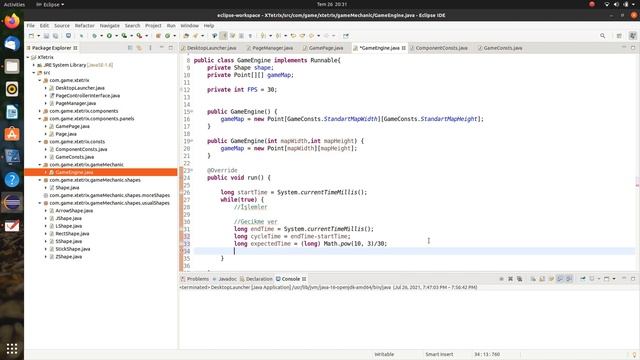Switch to the DesktopLauncher.java tab

point(211,48)
